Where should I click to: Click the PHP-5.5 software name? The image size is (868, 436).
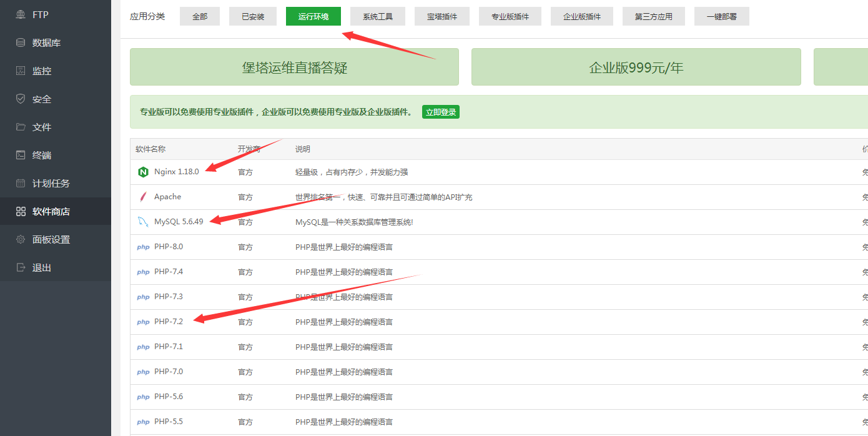click(169, 422)
